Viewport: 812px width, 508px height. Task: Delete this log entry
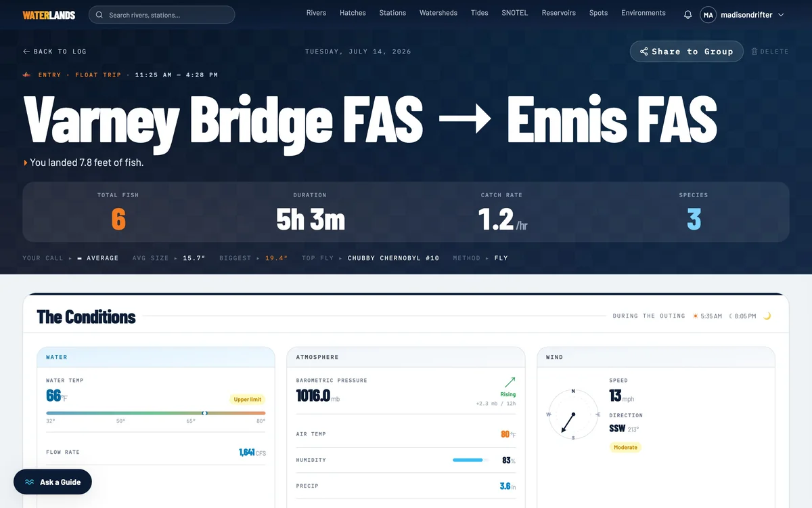coord(770,51)
